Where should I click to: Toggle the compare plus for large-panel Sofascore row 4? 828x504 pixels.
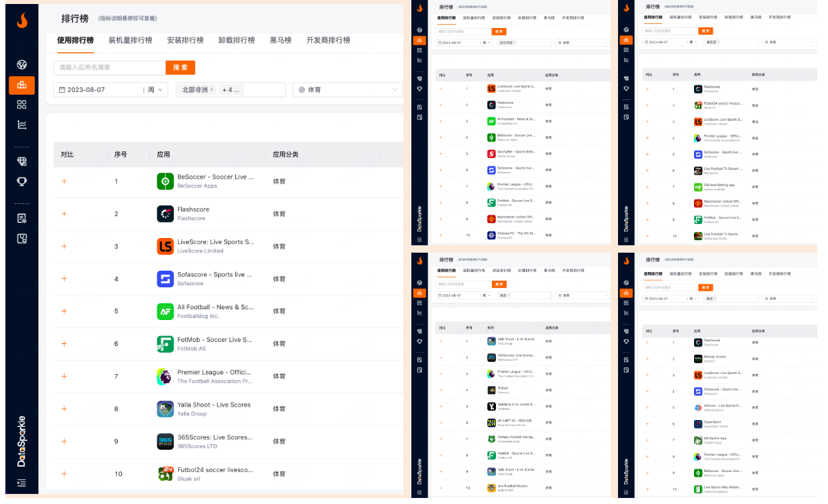coord(64,279)
